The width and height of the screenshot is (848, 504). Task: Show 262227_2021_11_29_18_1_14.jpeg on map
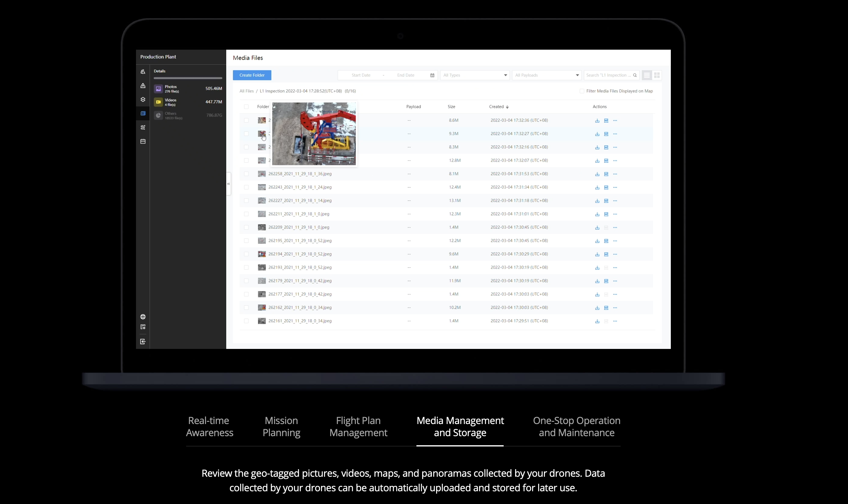click(x=606, y=201)
